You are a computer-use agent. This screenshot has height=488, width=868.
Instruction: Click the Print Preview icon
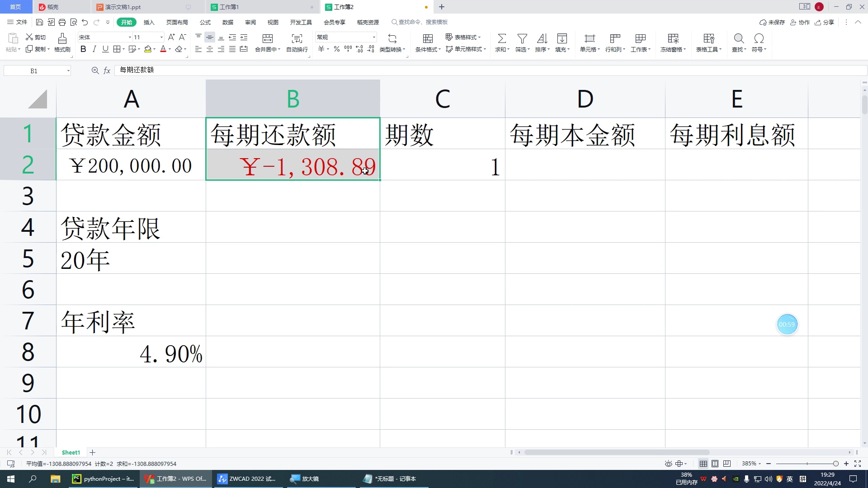point(73,22)
